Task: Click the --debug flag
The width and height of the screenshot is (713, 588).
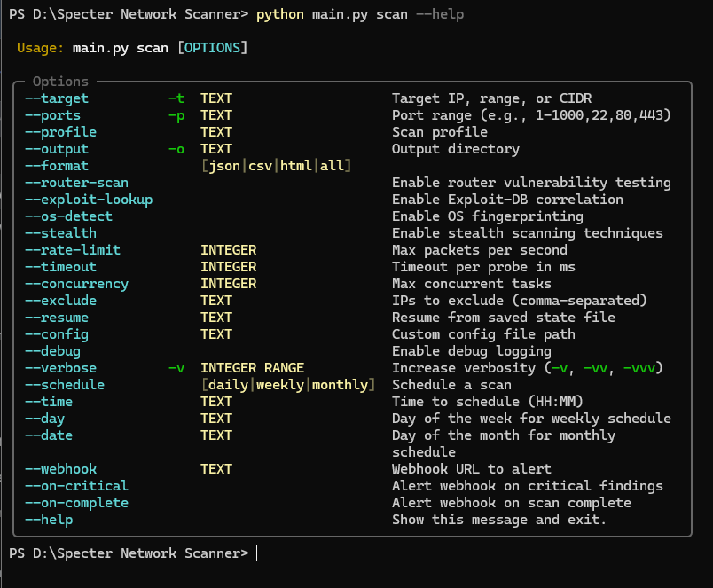Action: (x=52, y=351)
